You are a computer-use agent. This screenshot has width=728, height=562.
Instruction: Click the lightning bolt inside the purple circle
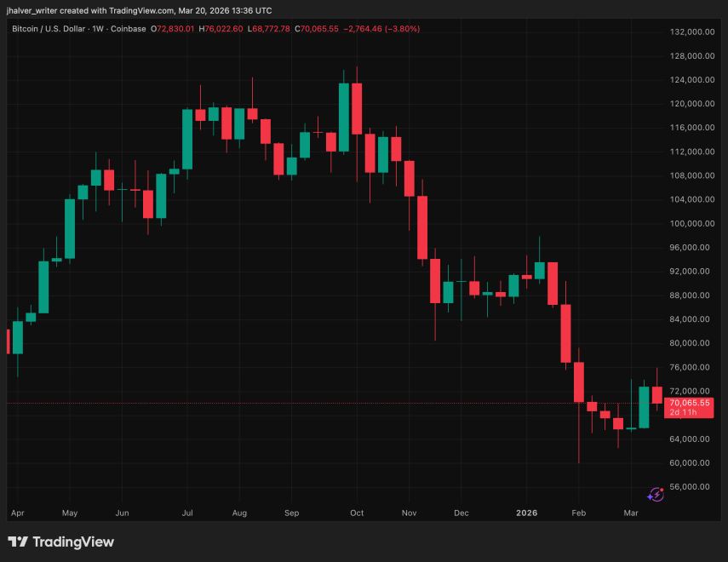click(x=657, y=495)
